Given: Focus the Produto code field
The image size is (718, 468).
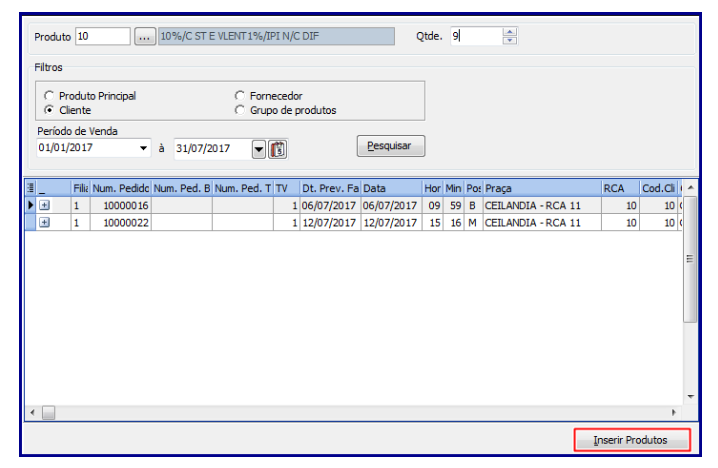Looking at the screenshot, I should (x=103, y=36).
